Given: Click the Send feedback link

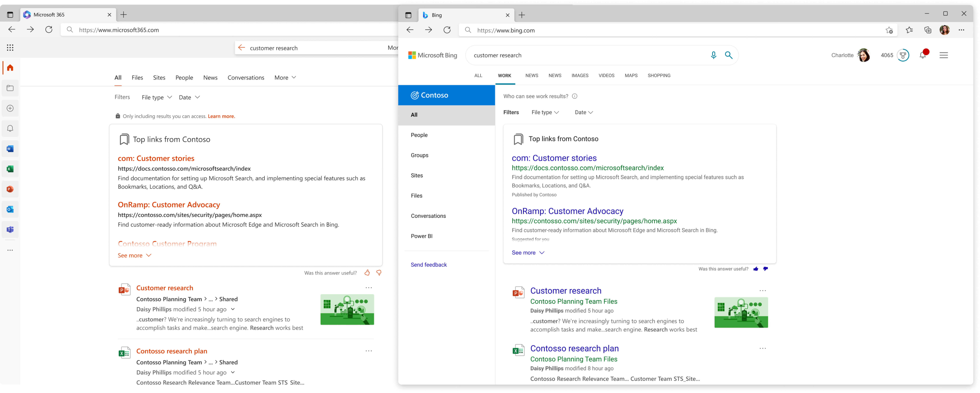Looking at the screenshot, I should (429, 264).
